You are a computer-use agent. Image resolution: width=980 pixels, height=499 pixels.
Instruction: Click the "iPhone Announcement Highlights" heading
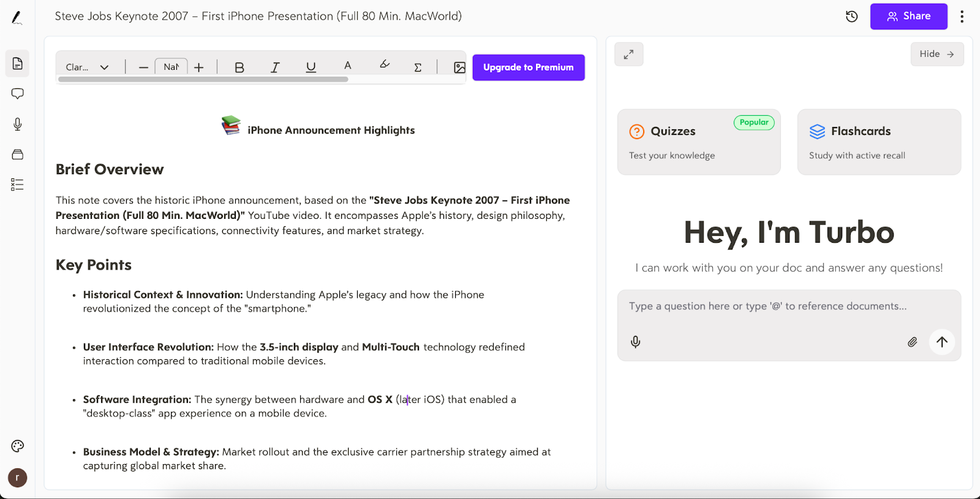(331, 130)
